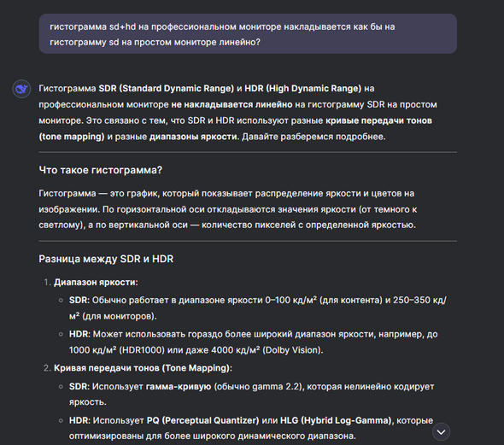This screenshot has width=504, height=445.
Task: Click bold term "HLG (Hybrid Log-Gamma)"
Action: point(337,420)
